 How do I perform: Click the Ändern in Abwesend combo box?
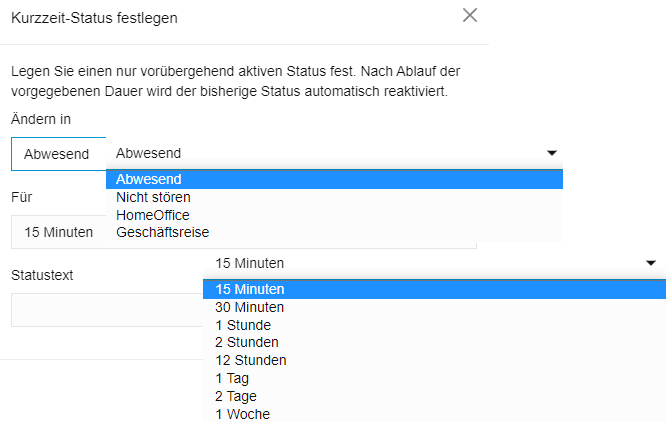tap(59, 154)
